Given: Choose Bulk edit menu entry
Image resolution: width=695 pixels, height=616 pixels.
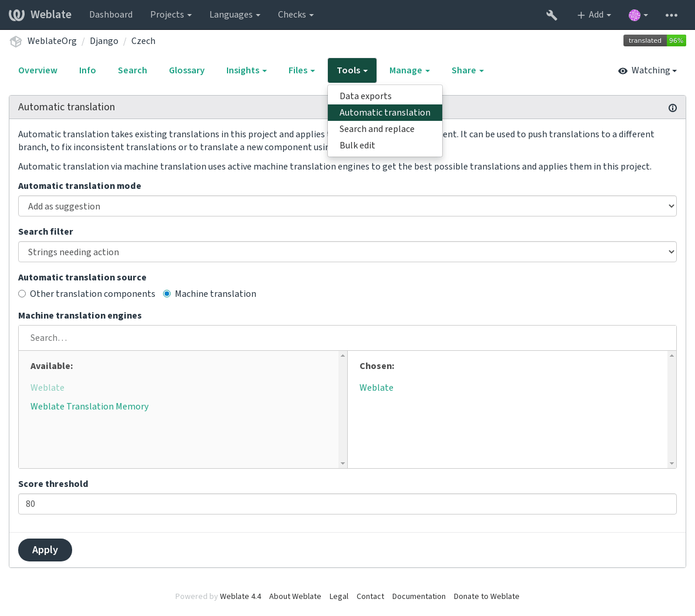Looking at the screenshot, I should [385, 145].
